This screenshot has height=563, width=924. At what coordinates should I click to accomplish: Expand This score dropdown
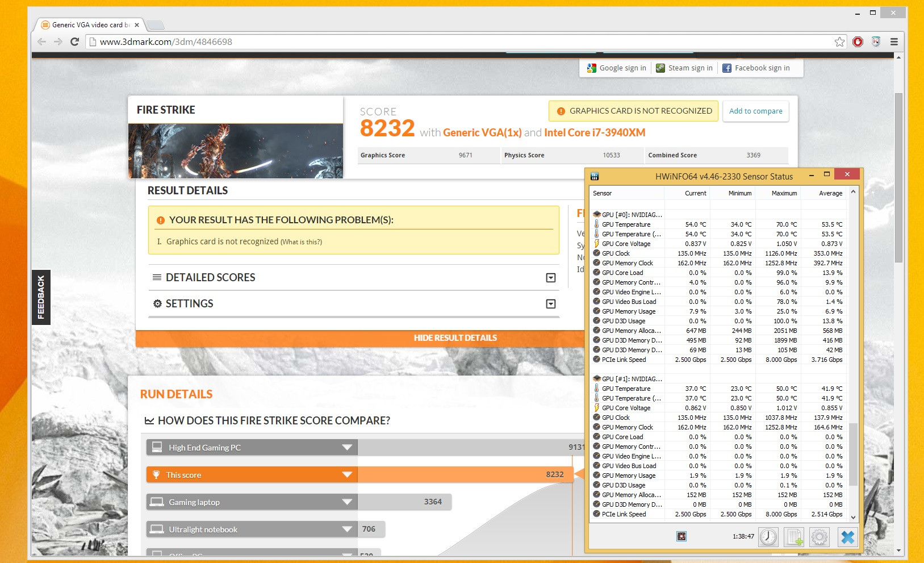347,475
